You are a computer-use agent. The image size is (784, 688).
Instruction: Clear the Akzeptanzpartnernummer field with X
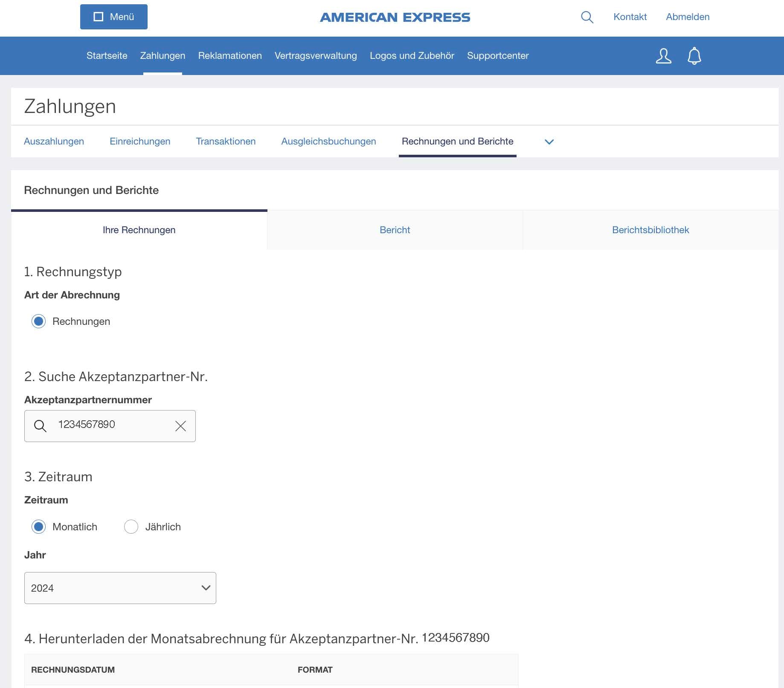[180, 426]
